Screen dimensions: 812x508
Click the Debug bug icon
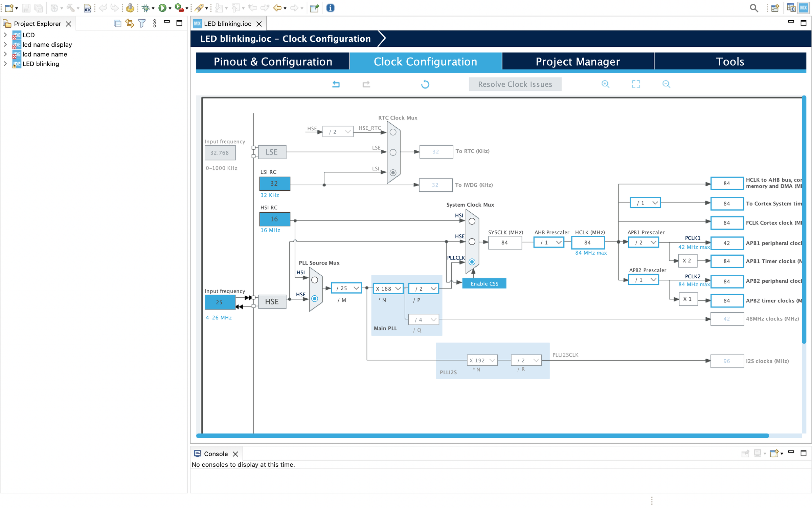click(x=146, y=8)
